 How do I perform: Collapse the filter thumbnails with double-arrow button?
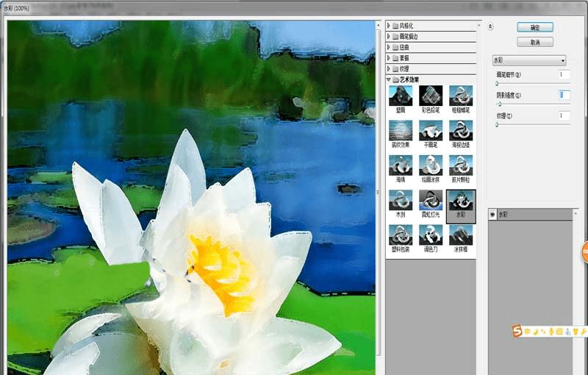pyautogui.click(x=490, y=26)
